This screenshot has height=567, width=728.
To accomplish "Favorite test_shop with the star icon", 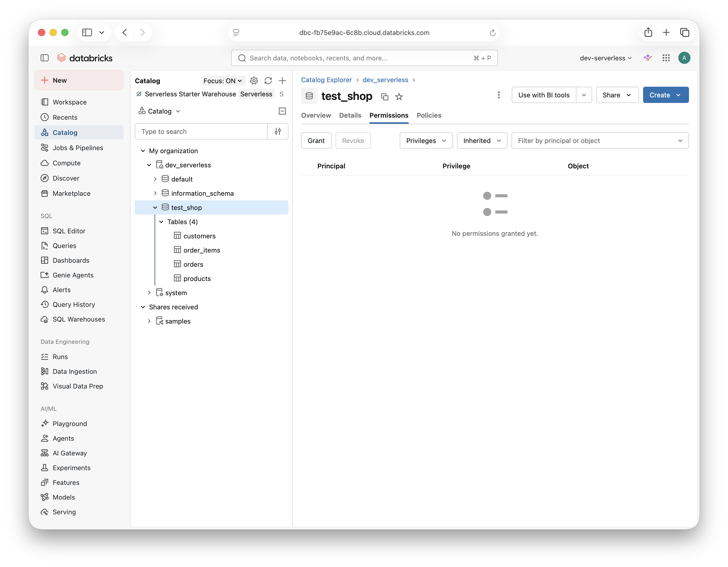I will click(x=399, y=97).
